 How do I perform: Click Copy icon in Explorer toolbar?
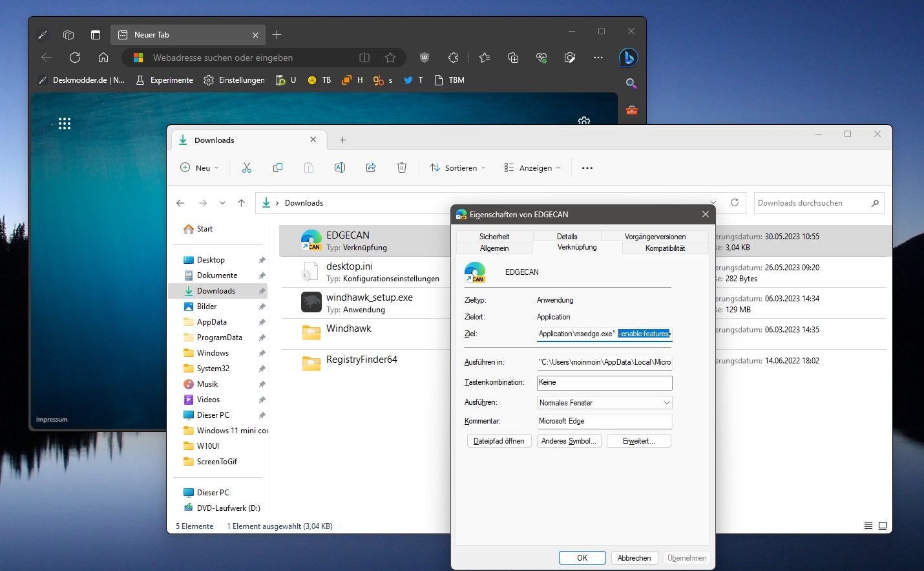(x=278, y=167)
